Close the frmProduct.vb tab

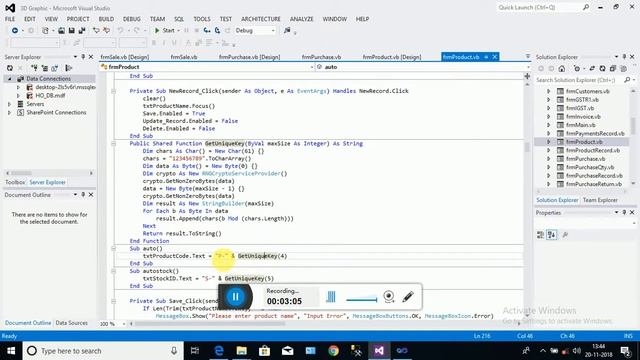495,57
